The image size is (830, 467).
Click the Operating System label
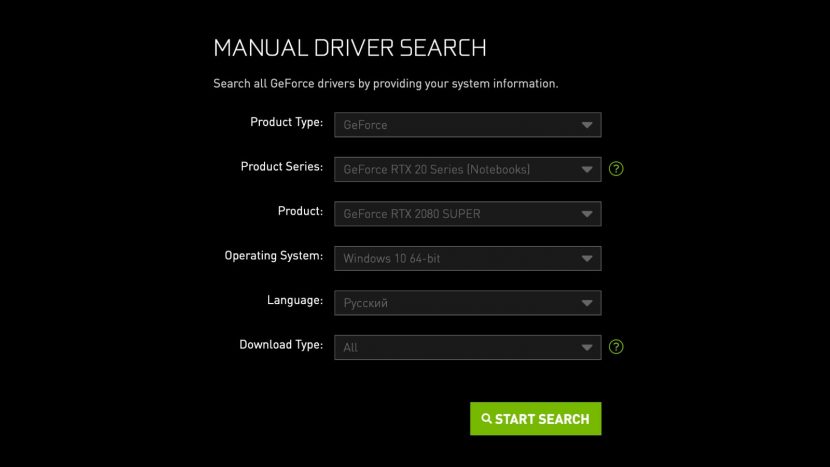click(273, 256)
